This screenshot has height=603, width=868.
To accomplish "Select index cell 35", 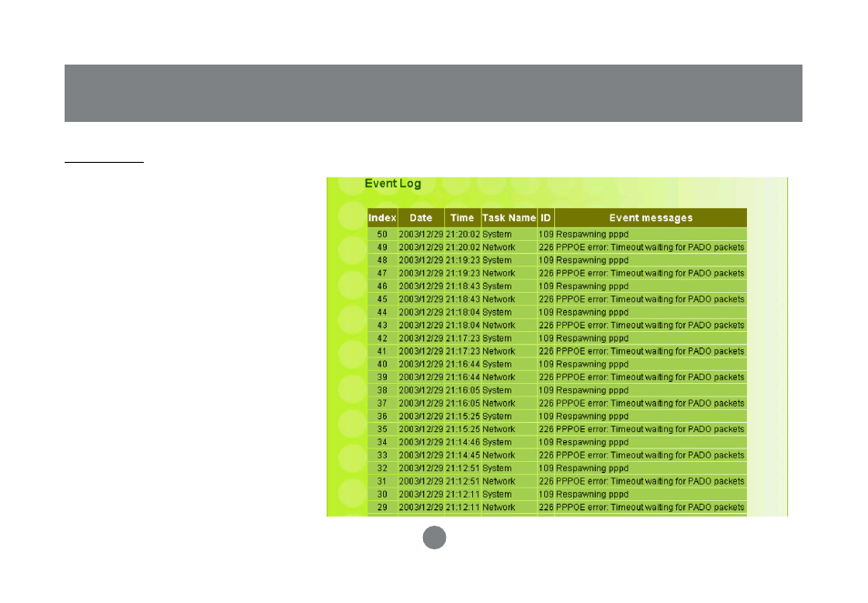I will pos(382,429).
